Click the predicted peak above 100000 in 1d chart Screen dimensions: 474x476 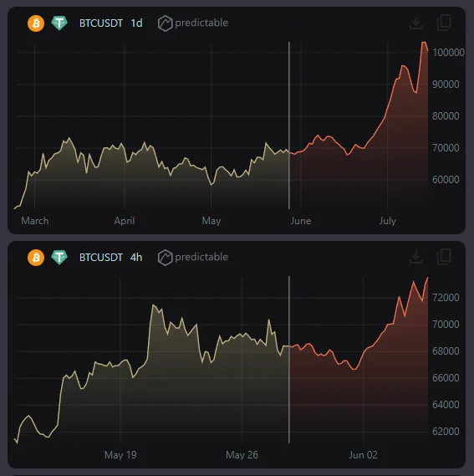click(424, 44)
